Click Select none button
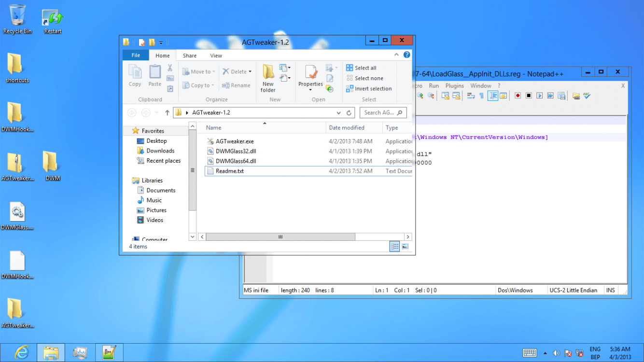The width and height of the screenshot is (644, 362). (364, 78)
